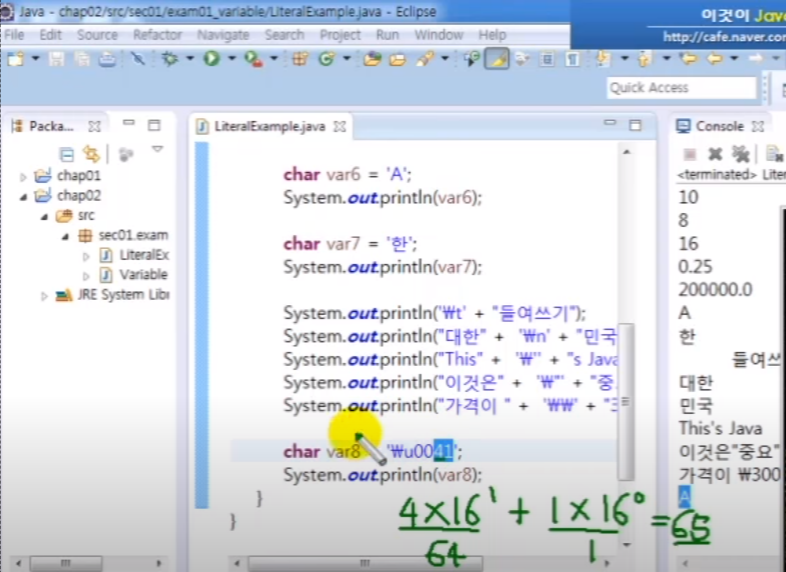Collapse the sec01.exam package node
786x572 pixels.
coord(65,236)
